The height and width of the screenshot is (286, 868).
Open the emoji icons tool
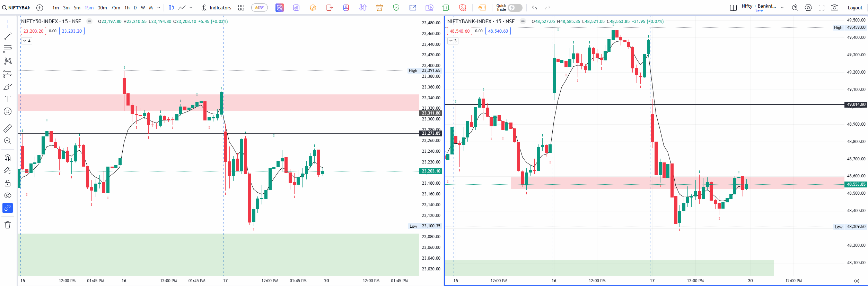(8, 111)
